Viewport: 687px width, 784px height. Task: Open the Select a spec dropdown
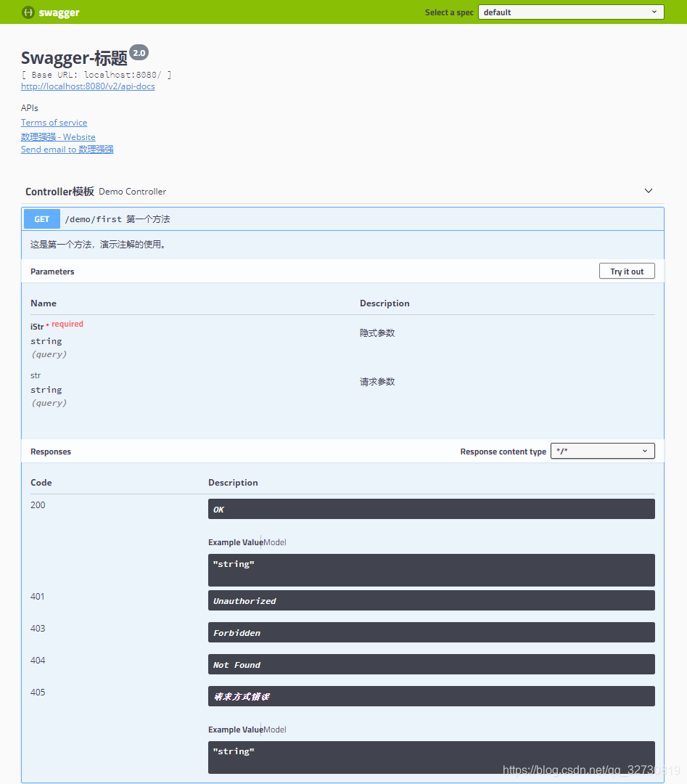[x=571, y=12]
